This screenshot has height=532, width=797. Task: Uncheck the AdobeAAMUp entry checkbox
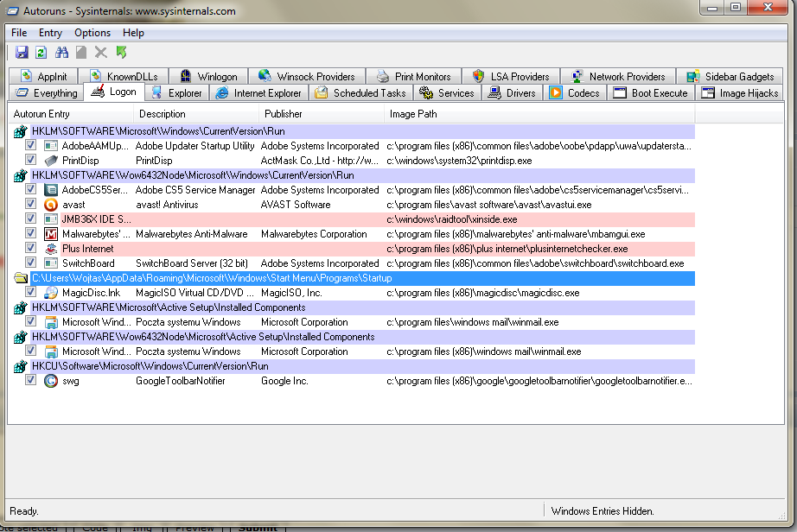click(x=30, y=145)
